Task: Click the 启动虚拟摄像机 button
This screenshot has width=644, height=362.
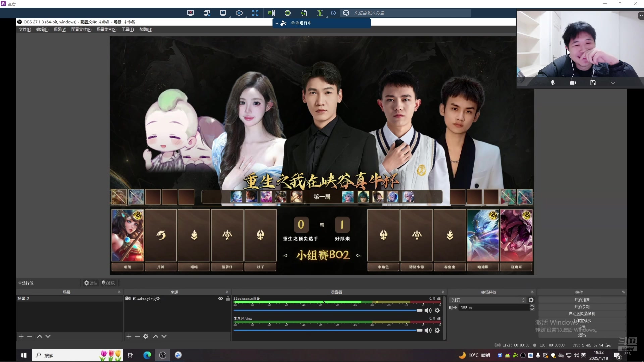Action: click(582, 314)
